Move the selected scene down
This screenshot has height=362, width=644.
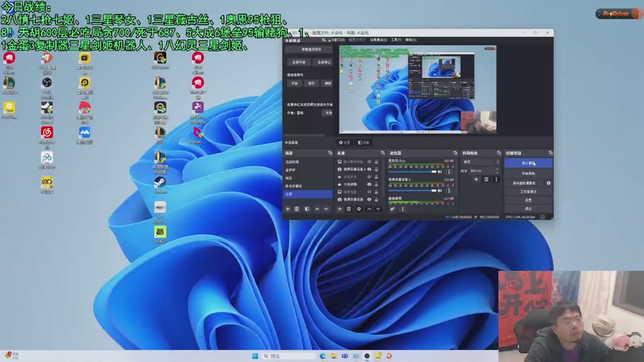[x=326, y=209]
